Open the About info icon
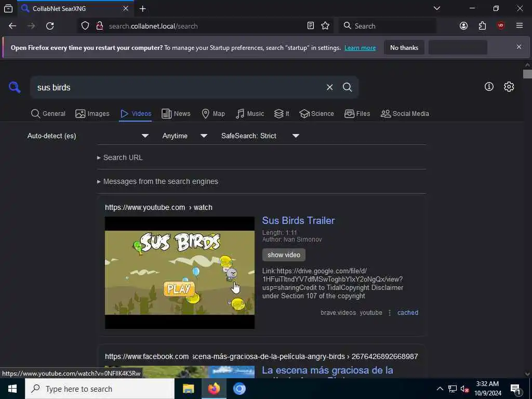 click(x=489, y=87)
